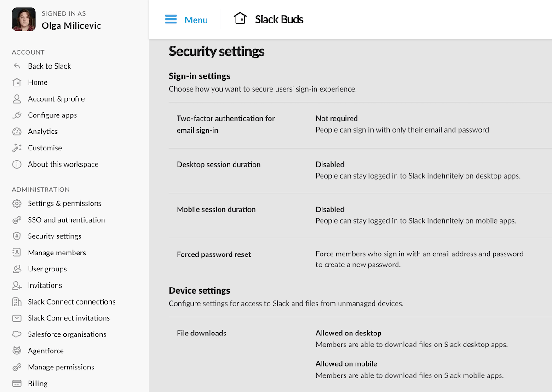Click the Agentforce robot face icon

click(x=17, y=351)
